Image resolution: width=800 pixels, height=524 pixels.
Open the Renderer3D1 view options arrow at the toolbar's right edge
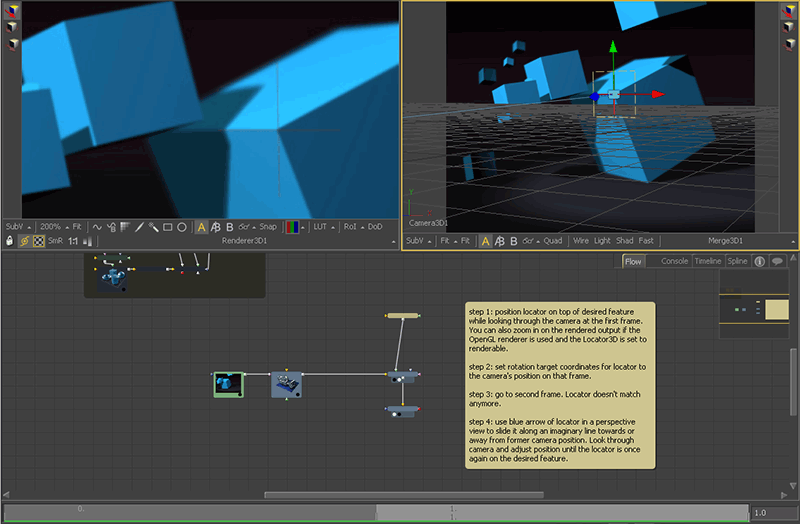(393, 242)
